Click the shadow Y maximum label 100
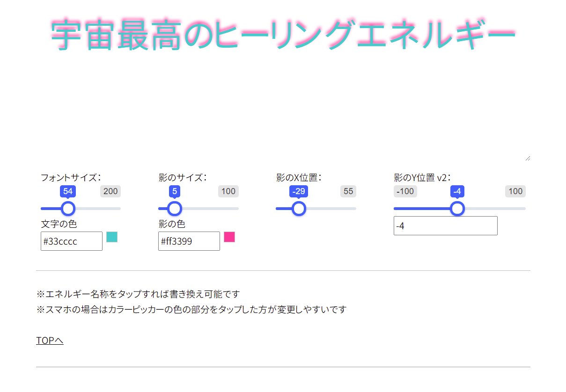 (515, 191)
